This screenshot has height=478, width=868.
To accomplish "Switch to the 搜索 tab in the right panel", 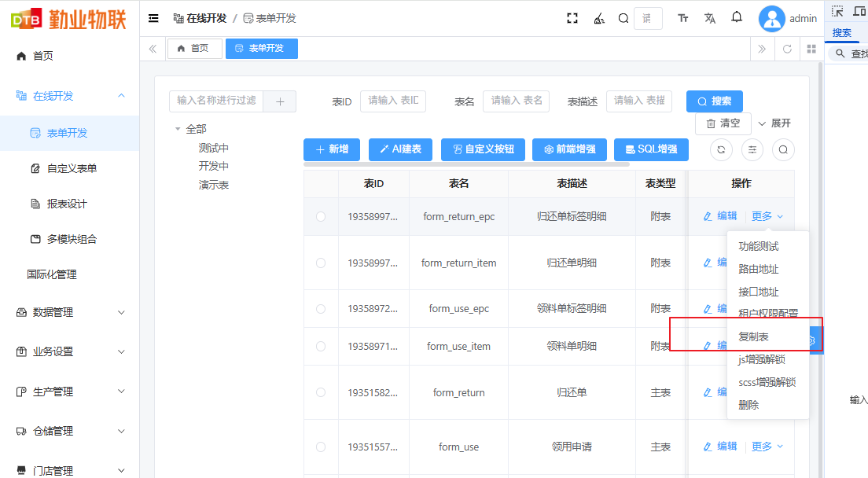I will coord(841,33).
